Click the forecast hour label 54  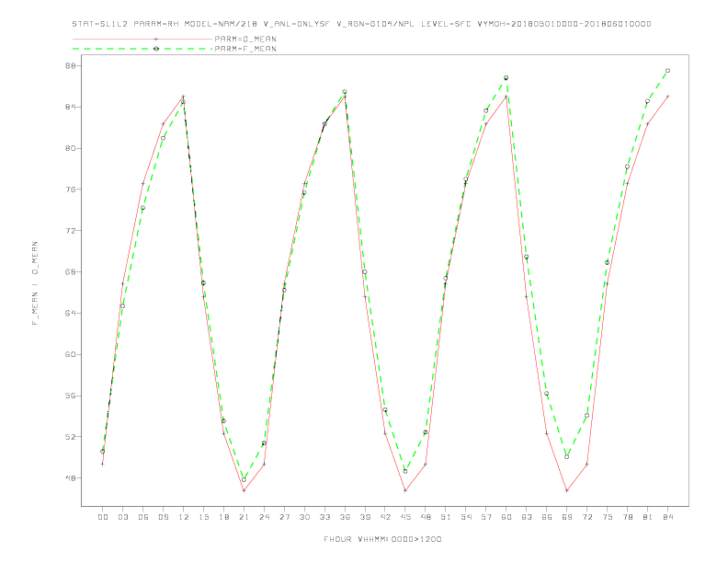[x=466, y=517]
